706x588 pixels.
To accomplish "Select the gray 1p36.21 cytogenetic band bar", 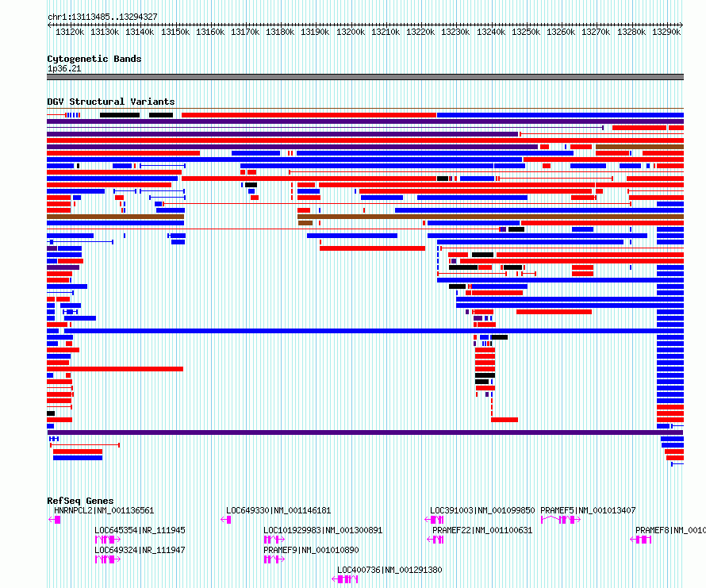I will point(365,77).
